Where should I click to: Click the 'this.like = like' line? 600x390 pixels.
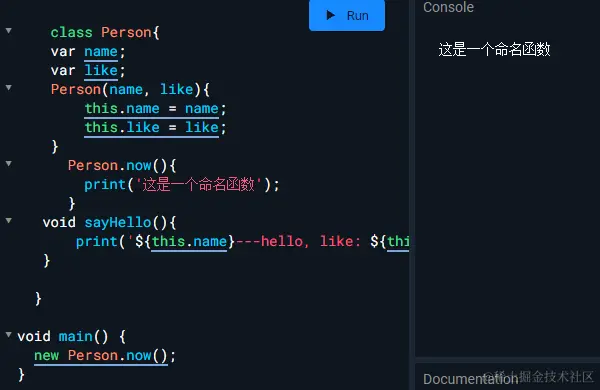pyautogui.click(x=155, y=127)
